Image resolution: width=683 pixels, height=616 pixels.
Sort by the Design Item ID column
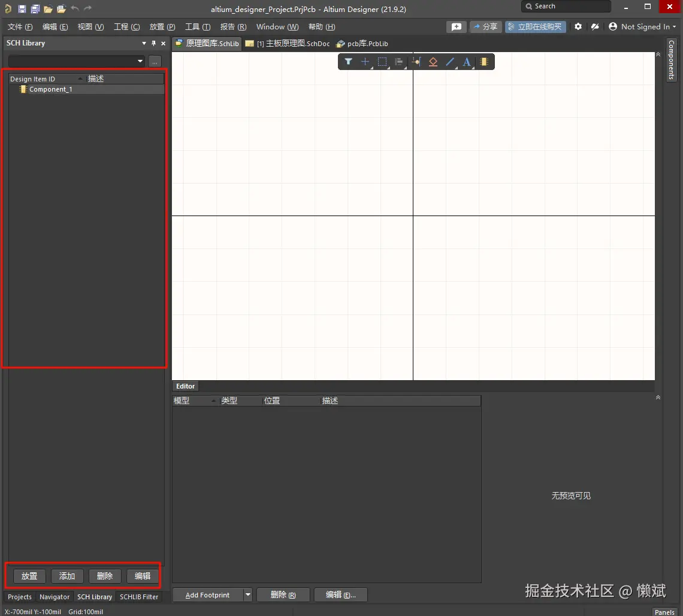(x=46, y=79)
